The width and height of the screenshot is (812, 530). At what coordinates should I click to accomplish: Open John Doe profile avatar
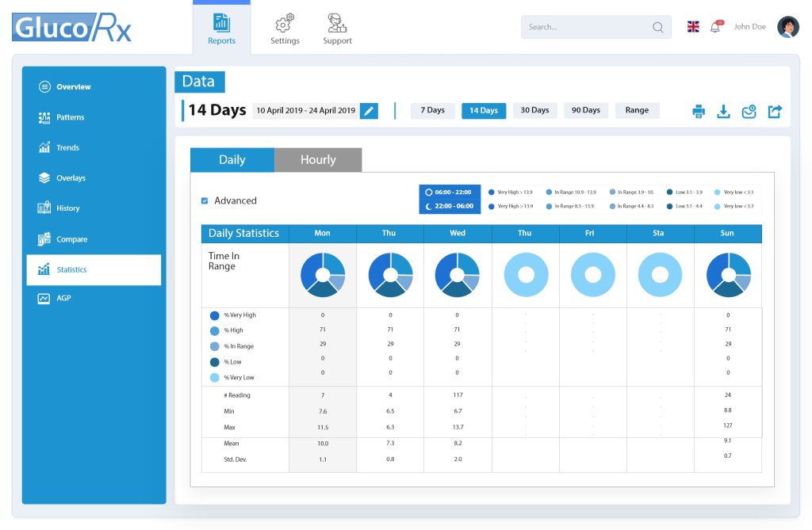[x=787, y=27]
